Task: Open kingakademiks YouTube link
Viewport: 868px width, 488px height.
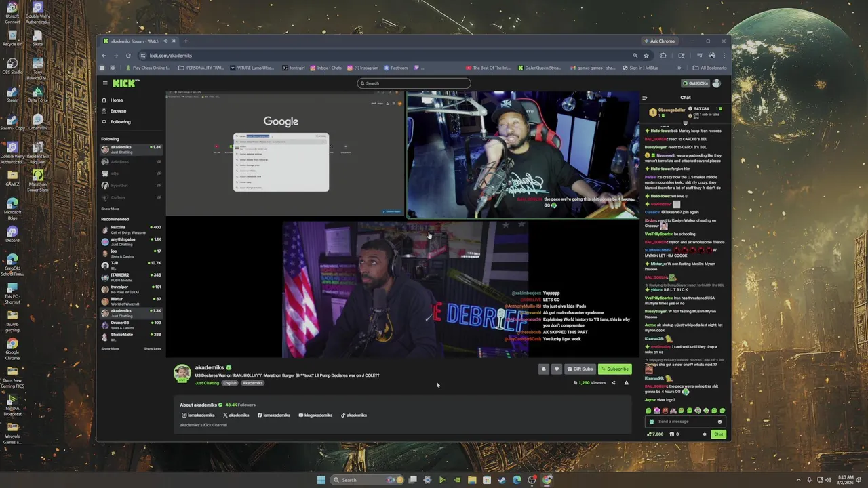Action: [316, 415]
